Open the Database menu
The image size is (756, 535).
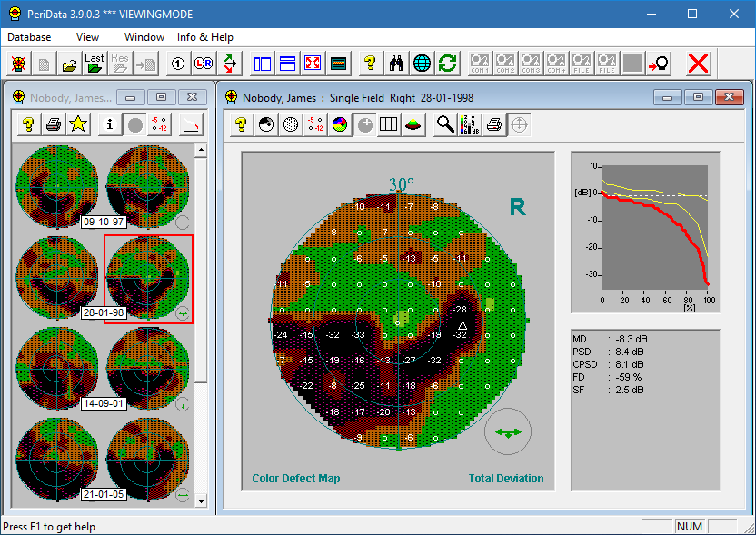pos(29,37)
